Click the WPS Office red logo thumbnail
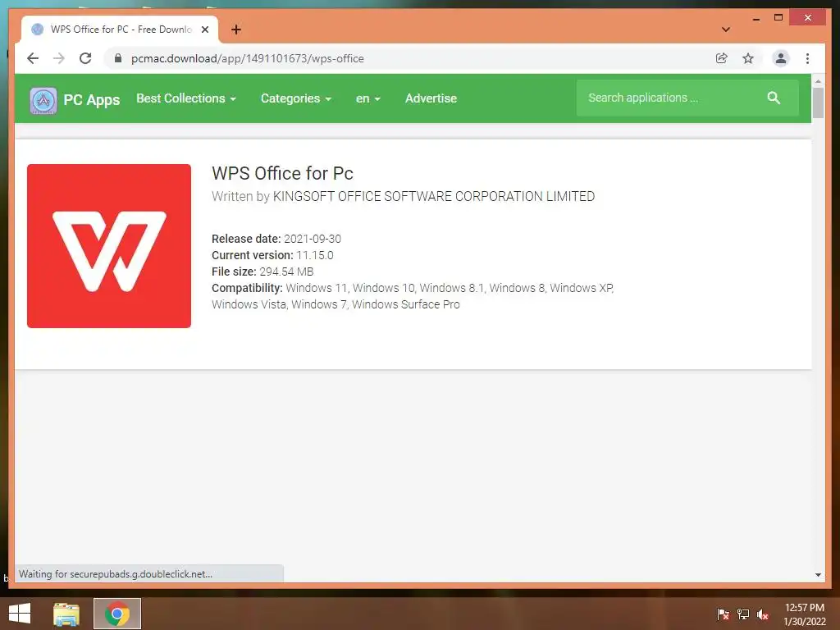 point(109,246)
